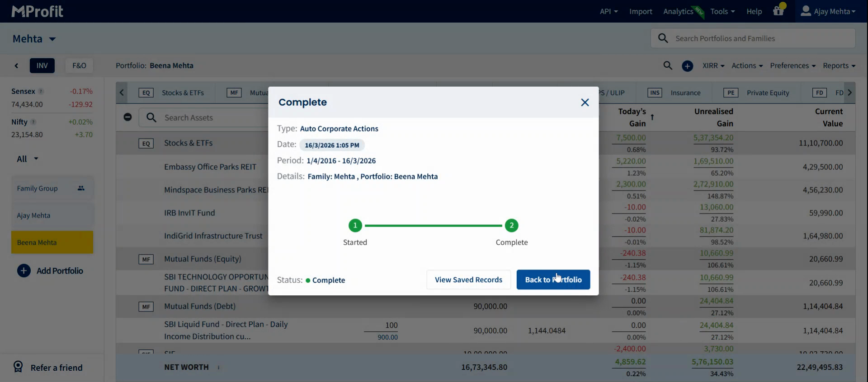Click the Search Assets field

point(203,117)
